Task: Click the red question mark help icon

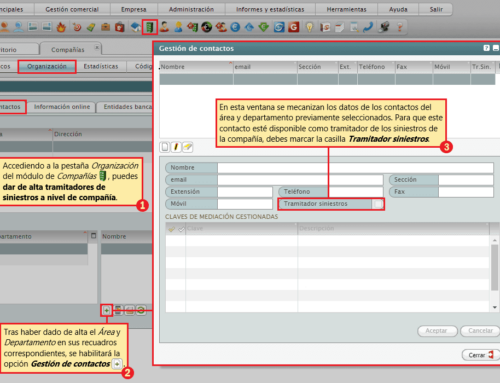Action: pyautogui.click(x=400, y=27)
